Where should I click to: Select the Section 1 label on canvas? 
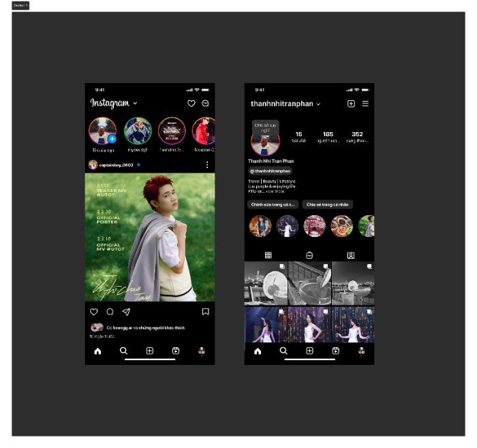20,5
